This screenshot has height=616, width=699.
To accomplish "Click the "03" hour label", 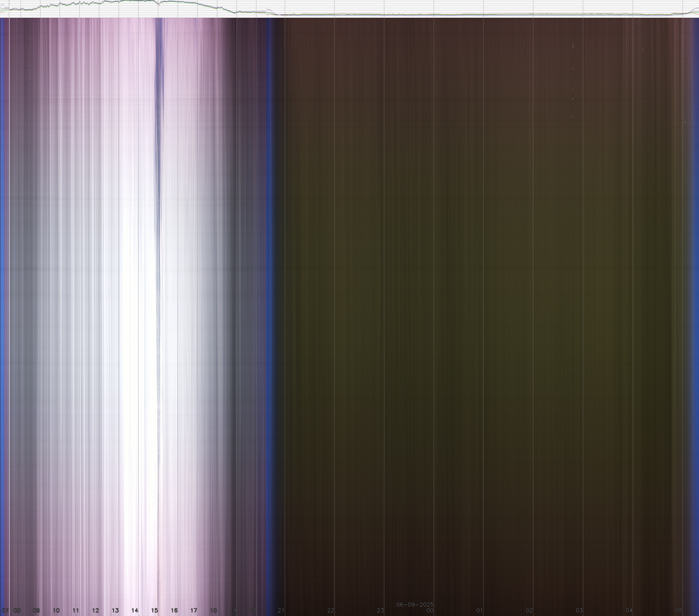I will [x=579, y=610].
